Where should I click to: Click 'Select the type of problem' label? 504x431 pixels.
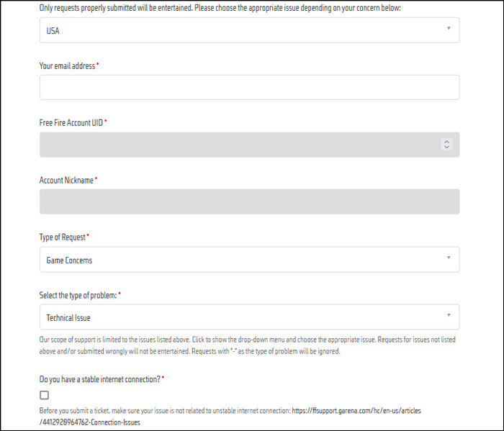pos(78,295)
